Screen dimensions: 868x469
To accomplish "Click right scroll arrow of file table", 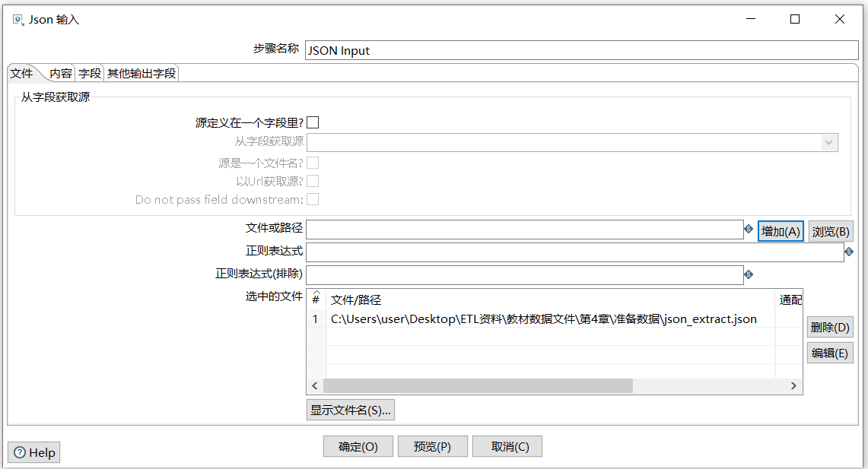I will coord(793,385).
